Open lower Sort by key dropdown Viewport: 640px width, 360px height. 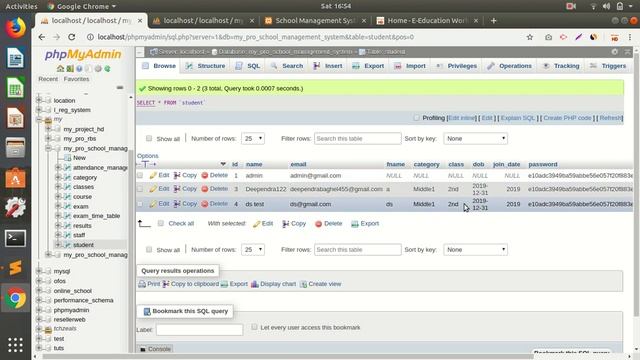pyautogui.click(x=476, y=250)
